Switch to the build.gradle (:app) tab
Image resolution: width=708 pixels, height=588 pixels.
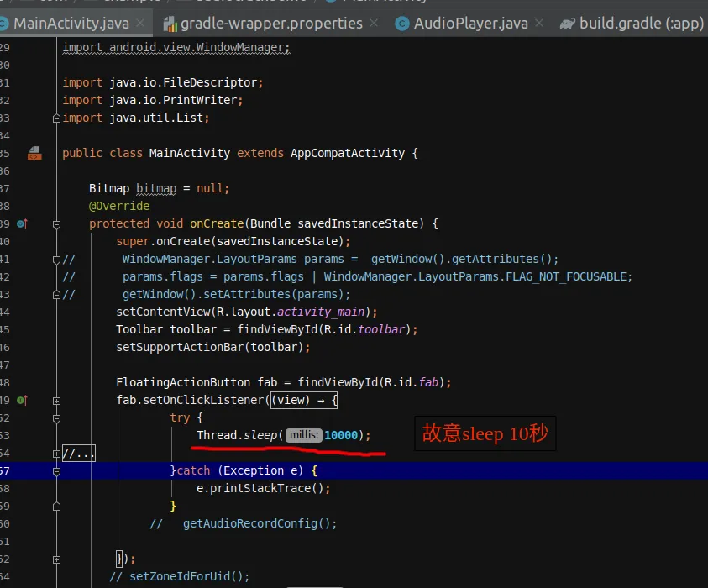pos(641,23)
